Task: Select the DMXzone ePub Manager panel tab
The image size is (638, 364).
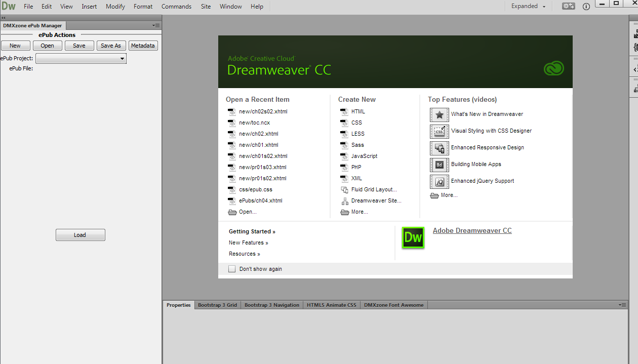Action: (32, 25)
